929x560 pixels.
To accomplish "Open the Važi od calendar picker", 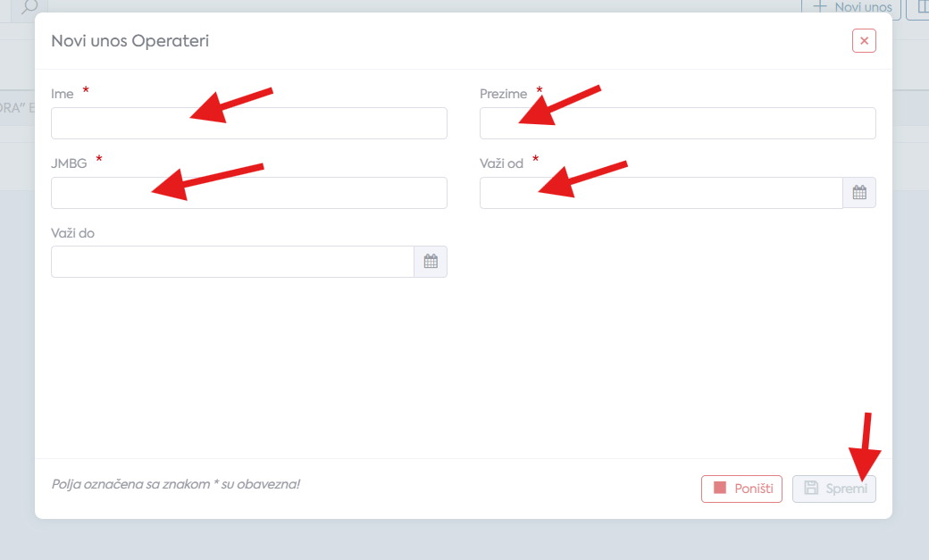I will point(859,193).
